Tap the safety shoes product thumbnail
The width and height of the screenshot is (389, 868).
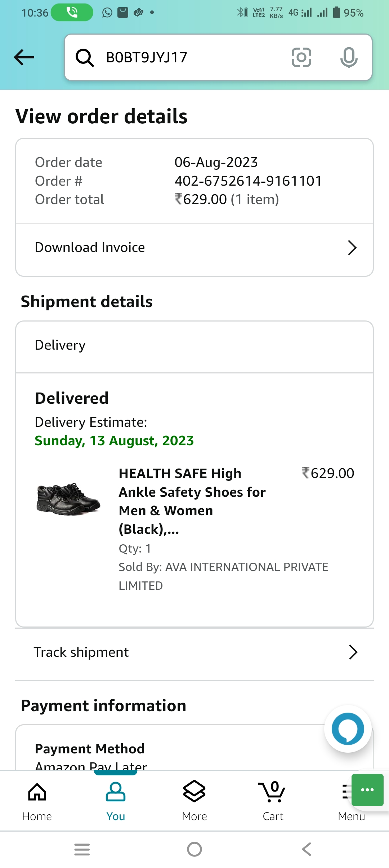(68, 499)
